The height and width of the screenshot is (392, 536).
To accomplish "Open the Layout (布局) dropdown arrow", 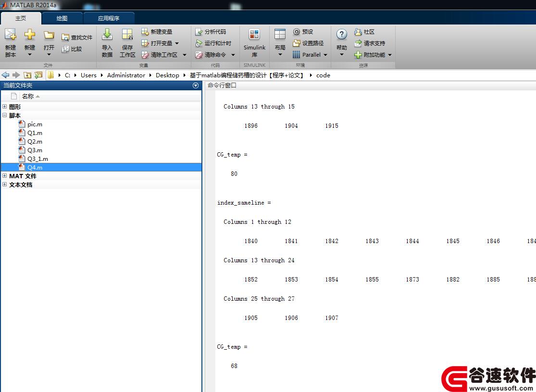I will 280,55.
